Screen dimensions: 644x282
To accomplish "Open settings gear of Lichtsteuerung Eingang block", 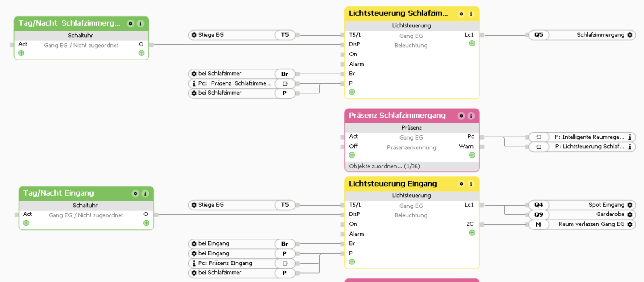I will click(x=461, y=184).
